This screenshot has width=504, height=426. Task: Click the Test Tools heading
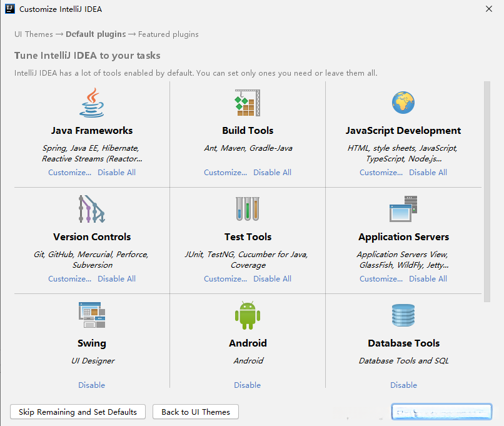pyautogui.click(x=248, y=237)
